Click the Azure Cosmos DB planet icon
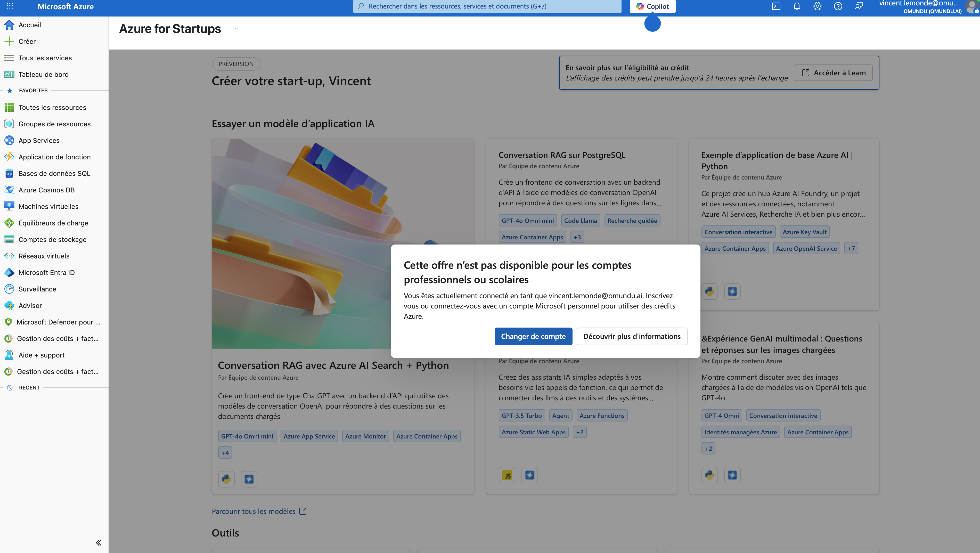This screenshot has width=980, height=553. tap(9, 190)
